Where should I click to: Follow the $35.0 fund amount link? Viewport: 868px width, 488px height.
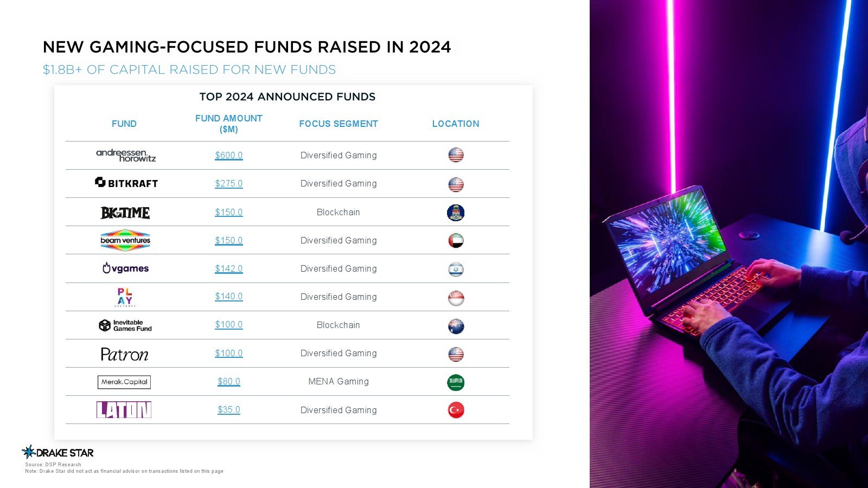[229, 410]
